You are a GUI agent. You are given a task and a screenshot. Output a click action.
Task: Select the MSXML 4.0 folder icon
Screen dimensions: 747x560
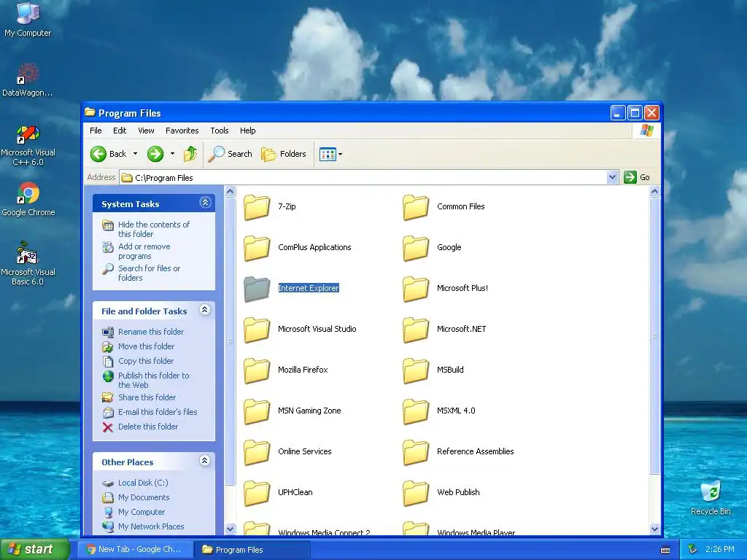(x=416, y=412)
